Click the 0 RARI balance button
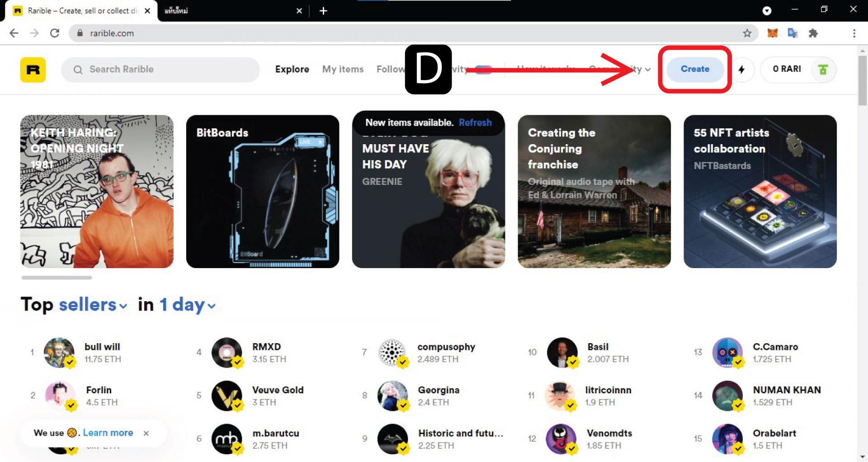The height and width of the screenshot is (462, 868). (x=798, y=70)
